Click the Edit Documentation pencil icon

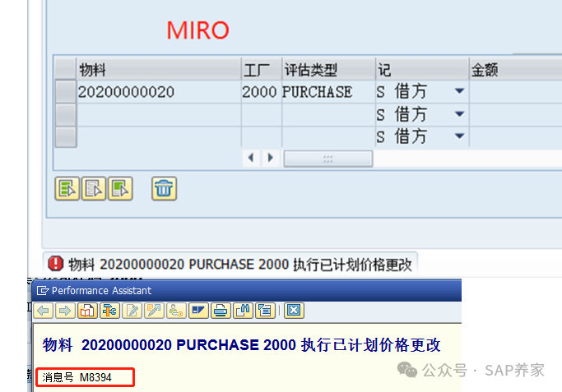[132, 311]
